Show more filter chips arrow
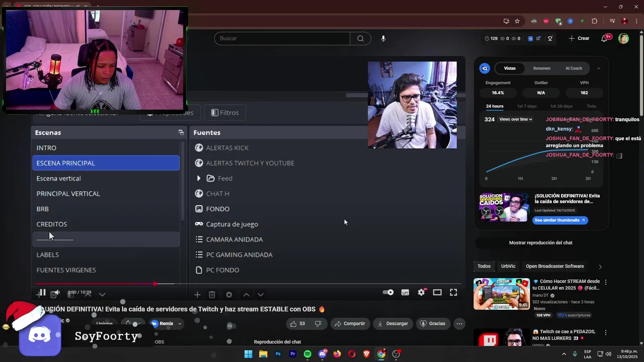This screenshot has width=644, height=362. [x=600, y=266]
